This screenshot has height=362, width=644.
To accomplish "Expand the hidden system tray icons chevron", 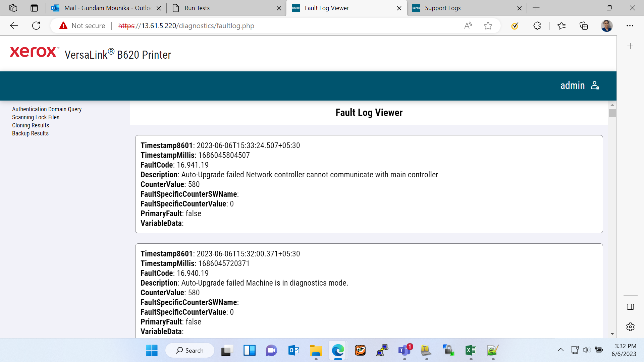I will point(560,350).
